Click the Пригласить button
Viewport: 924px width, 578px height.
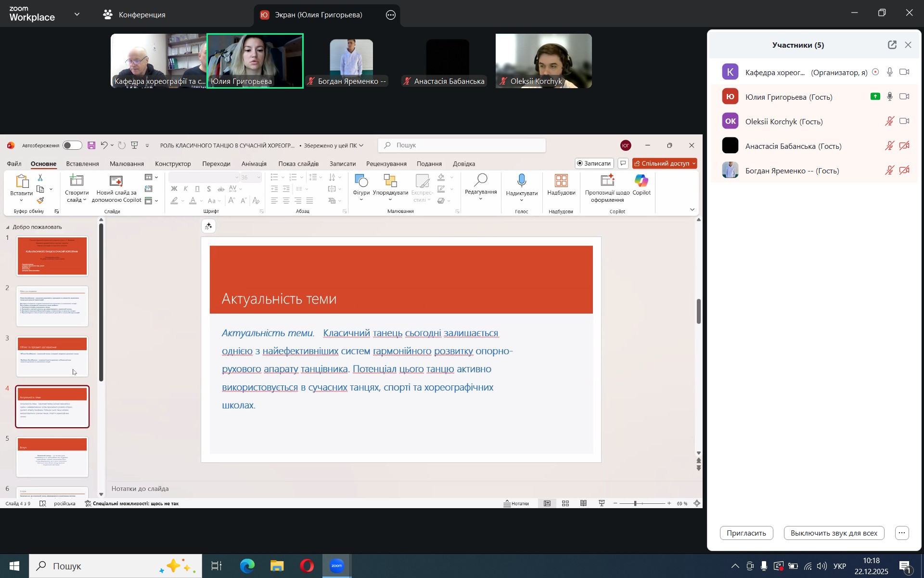click(746, 533)
